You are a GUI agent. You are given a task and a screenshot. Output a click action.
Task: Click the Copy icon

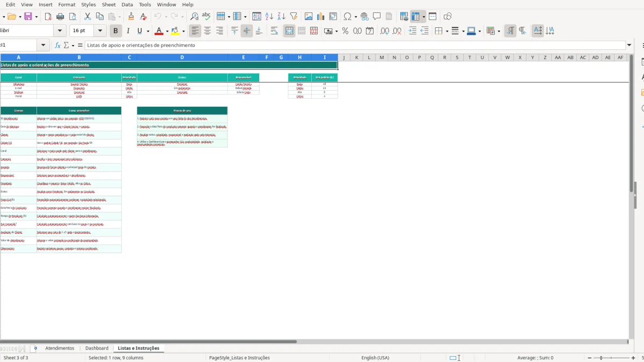tap(99, 17)
